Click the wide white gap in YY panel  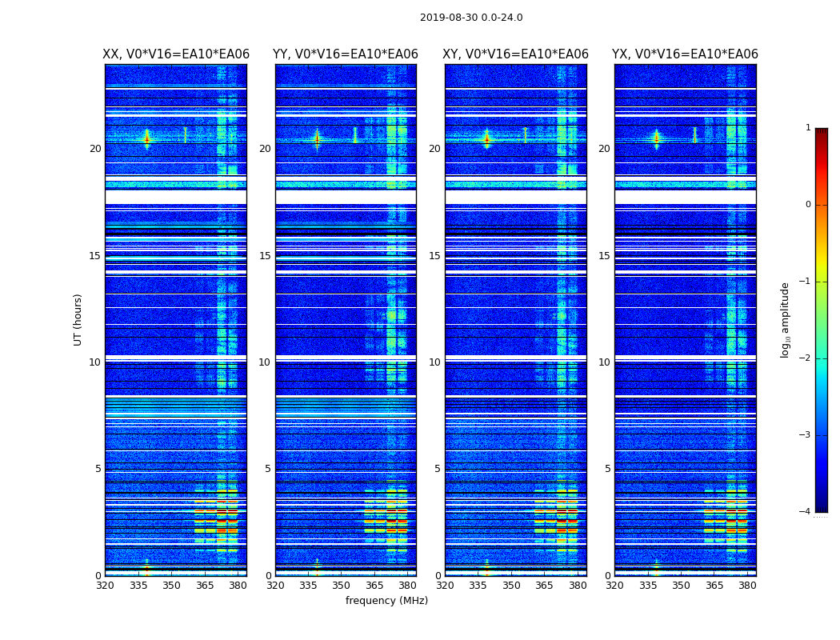(x=346, y=197)
